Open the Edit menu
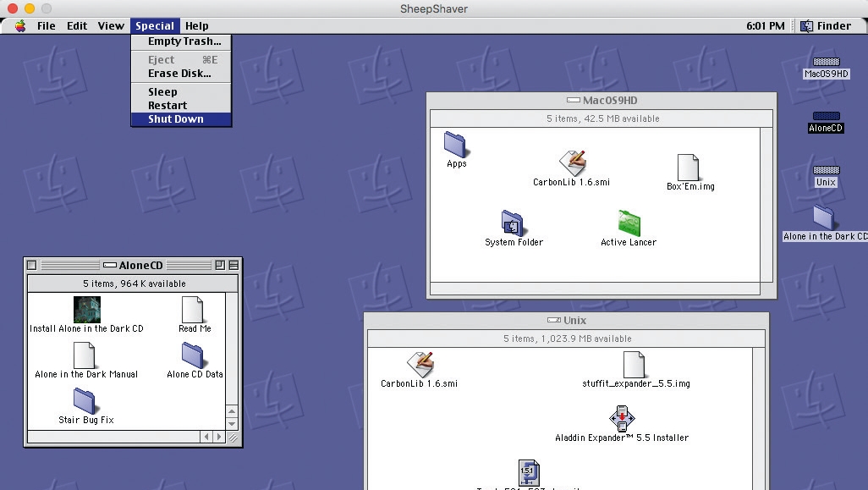Screen dimensions: 868x490 click(x=77, y=26)
